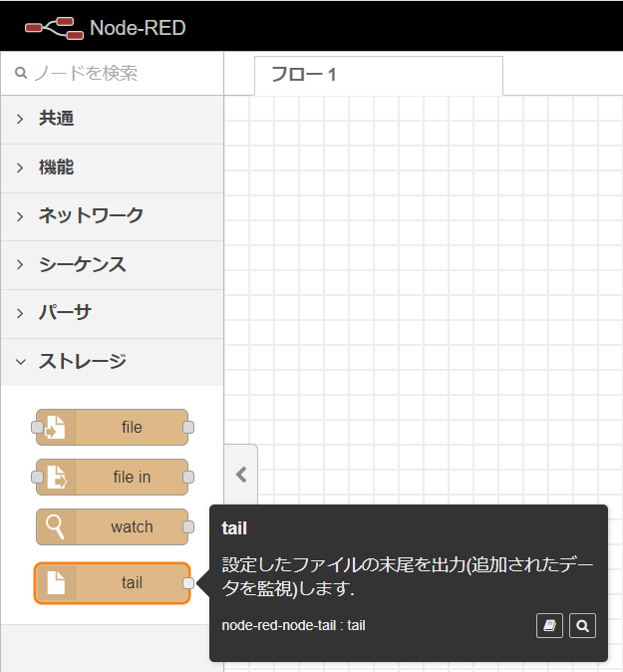
Task: Click the ノードを検索 search field
Action: click(x=113, y=74)
